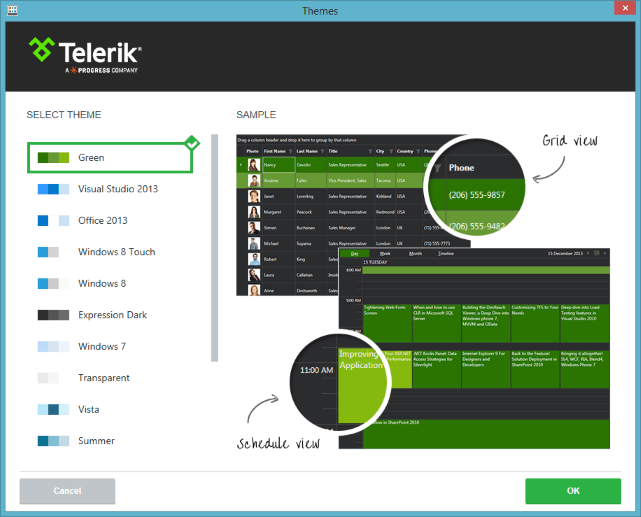Choose the Vista label
Image resolution: width=641 pixels, height=517 pixels.
point(88,409)
